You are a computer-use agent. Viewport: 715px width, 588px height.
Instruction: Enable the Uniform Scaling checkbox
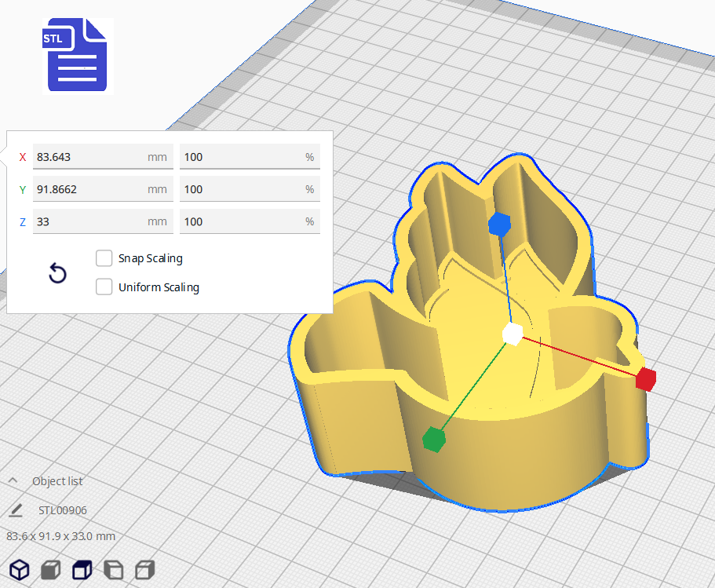104,287
